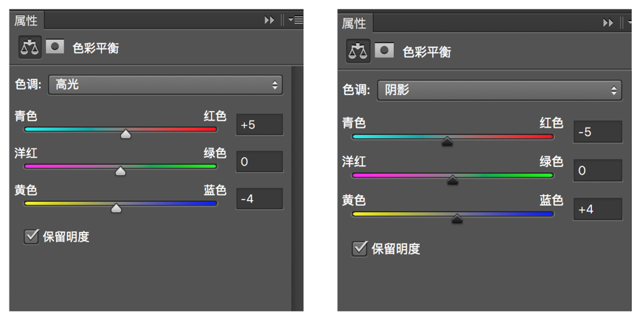Open the 色调 dropdown showing 高光
The image size is (644, 323).
coord(165,86)
